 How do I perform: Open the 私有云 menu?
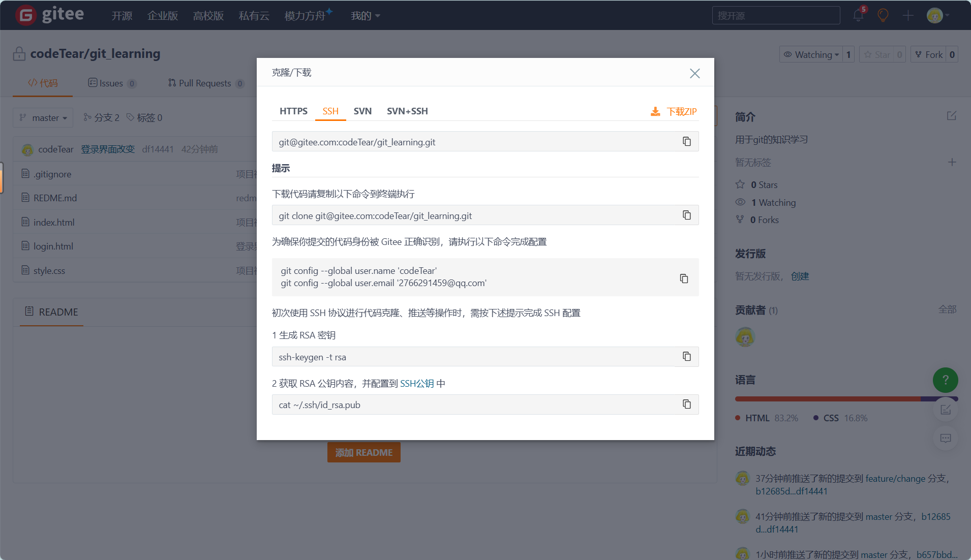(x=254, y=16)
